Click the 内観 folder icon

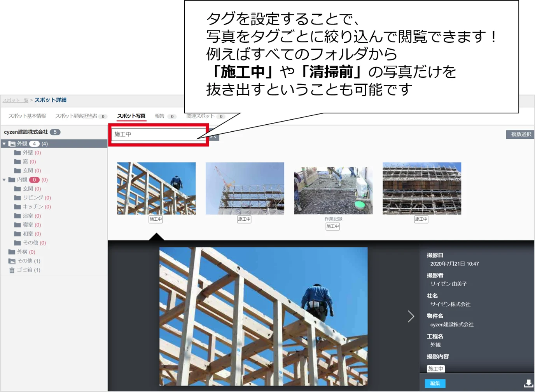click(12, 180)
